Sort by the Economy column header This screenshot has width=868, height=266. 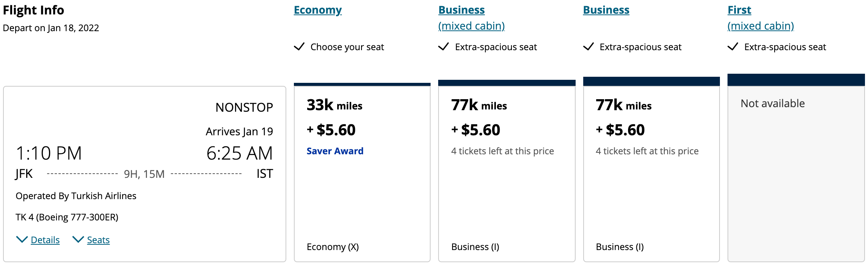[317, 10]
